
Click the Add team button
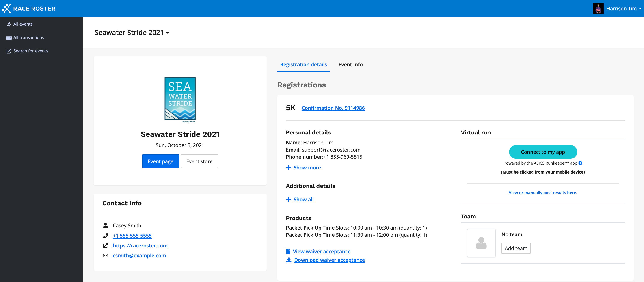516,248
